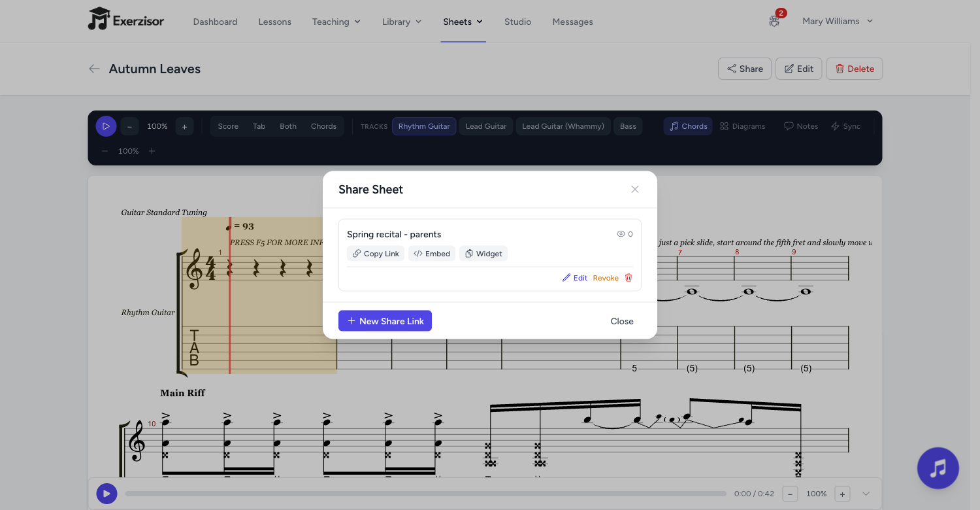
Task: Click the playback progress bar
Action: tap(425, 494)
